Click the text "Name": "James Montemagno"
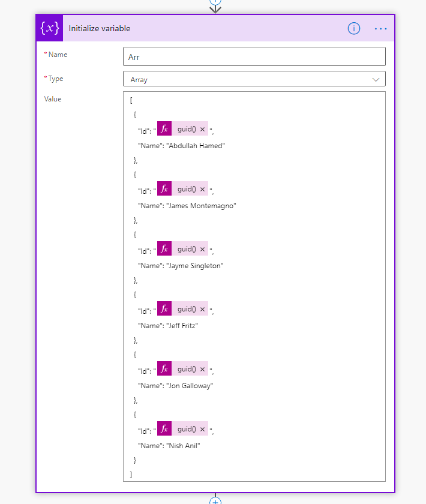Viewport: 426px width, 504px height. [x=187, y=206]
